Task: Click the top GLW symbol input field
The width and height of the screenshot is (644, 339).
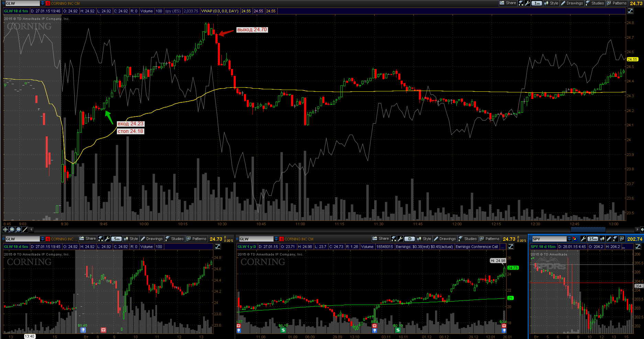Action: pos(22,3)
